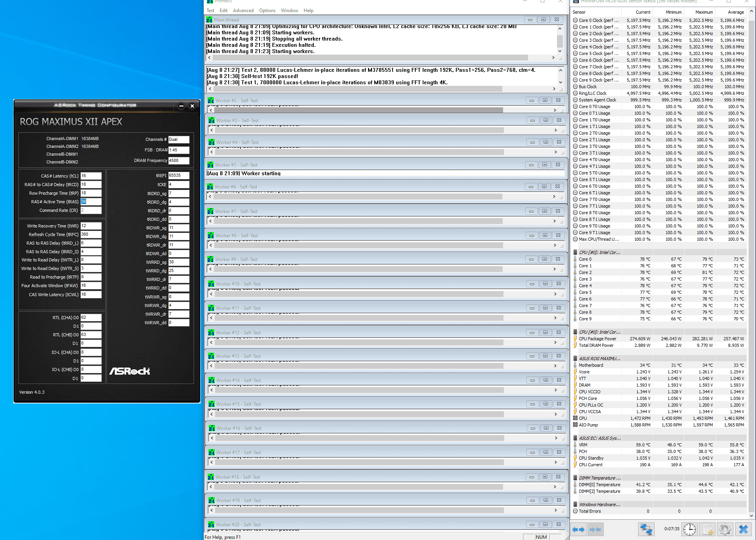This screenshot has height=540, width=756.
Task: Click the RTL (CHA) D0 field
Action: (91, 318)
